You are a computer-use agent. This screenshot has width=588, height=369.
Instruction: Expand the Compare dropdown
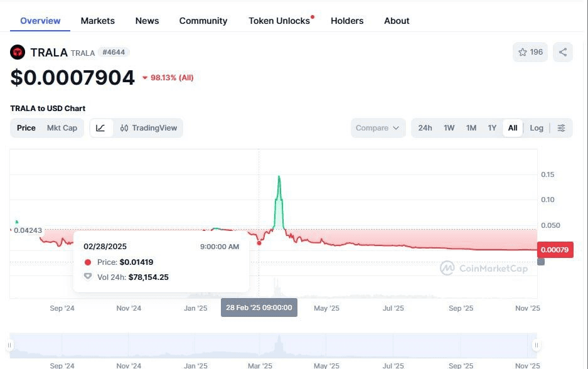pos(377,128)
